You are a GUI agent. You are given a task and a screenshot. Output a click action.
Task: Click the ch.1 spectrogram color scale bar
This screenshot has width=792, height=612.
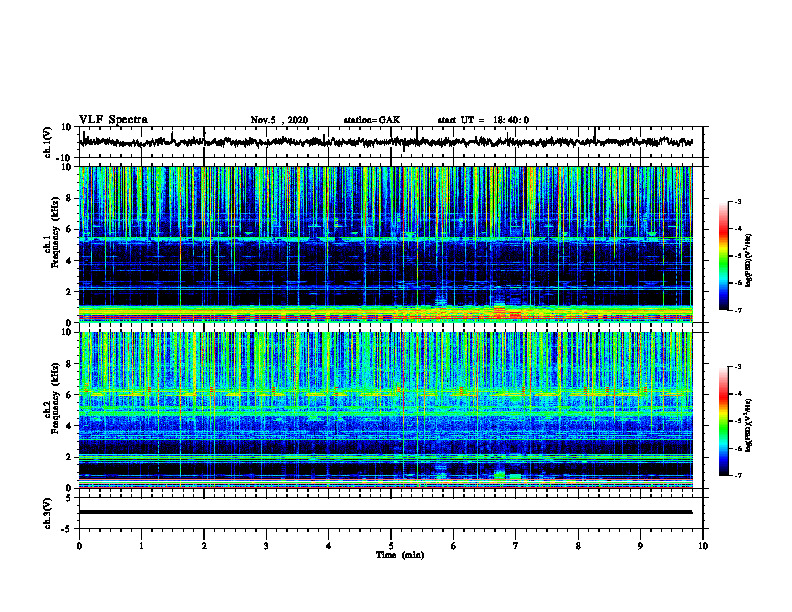724,255
